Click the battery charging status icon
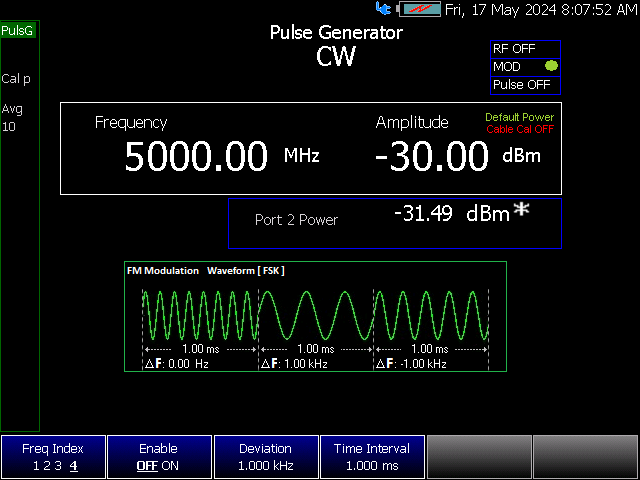 420,9
